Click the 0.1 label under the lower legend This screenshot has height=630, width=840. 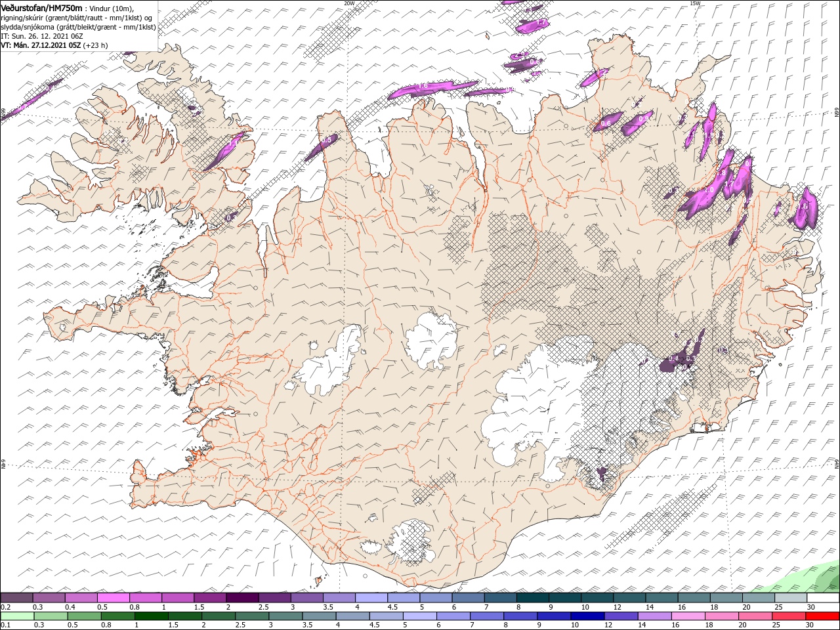tap(5, 625)
